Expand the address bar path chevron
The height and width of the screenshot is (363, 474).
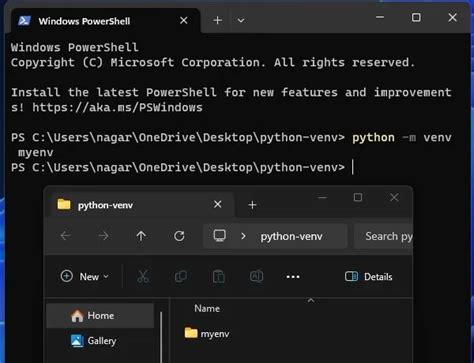(243, 236)
